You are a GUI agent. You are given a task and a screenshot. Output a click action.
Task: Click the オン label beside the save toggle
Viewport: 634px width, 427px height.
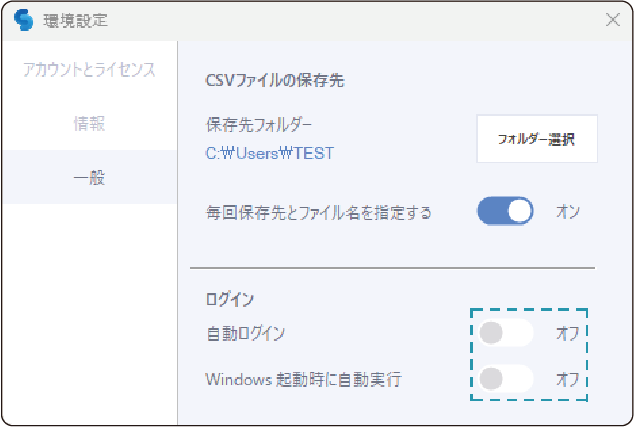point(568,212)
